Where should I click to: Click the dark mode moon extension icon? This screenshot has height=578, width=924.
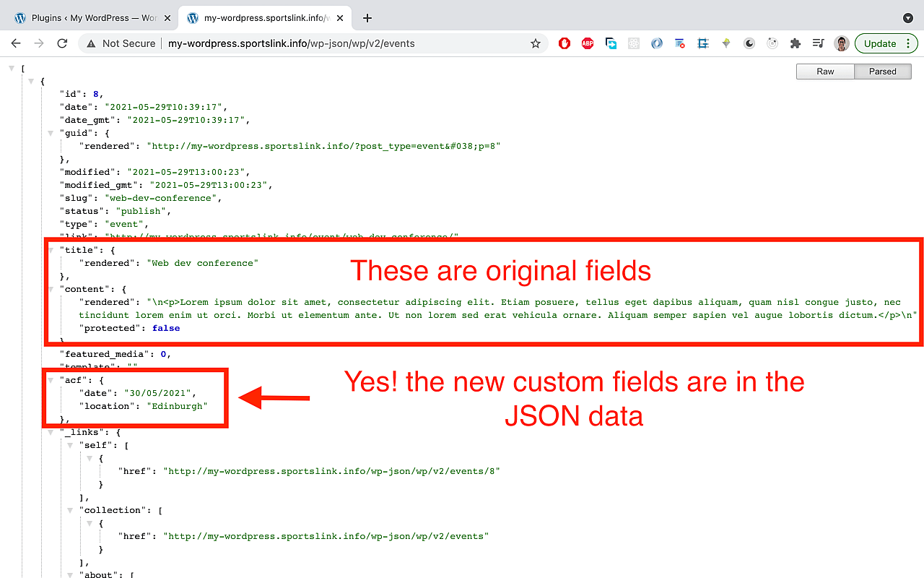749,43
